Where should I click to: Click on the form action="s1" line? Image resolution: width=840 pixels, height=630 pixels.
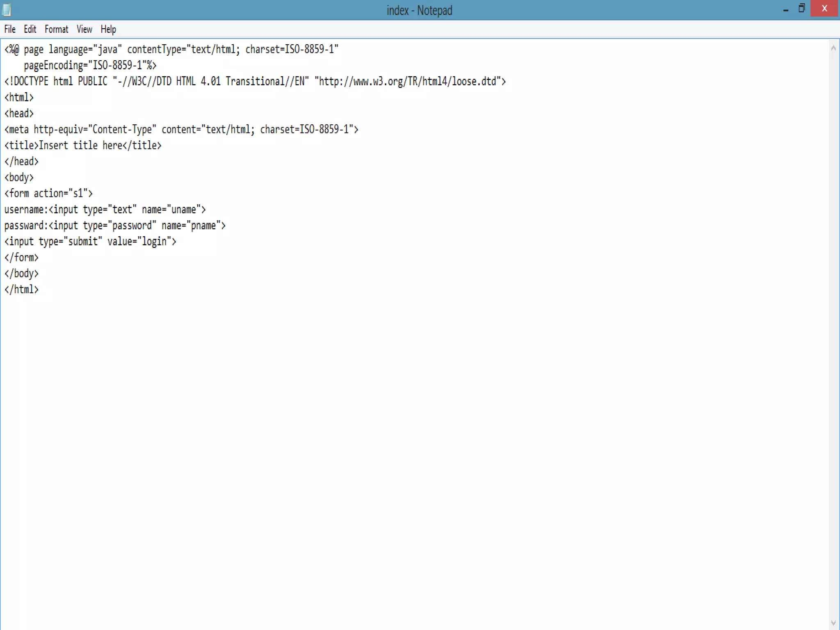48,194
